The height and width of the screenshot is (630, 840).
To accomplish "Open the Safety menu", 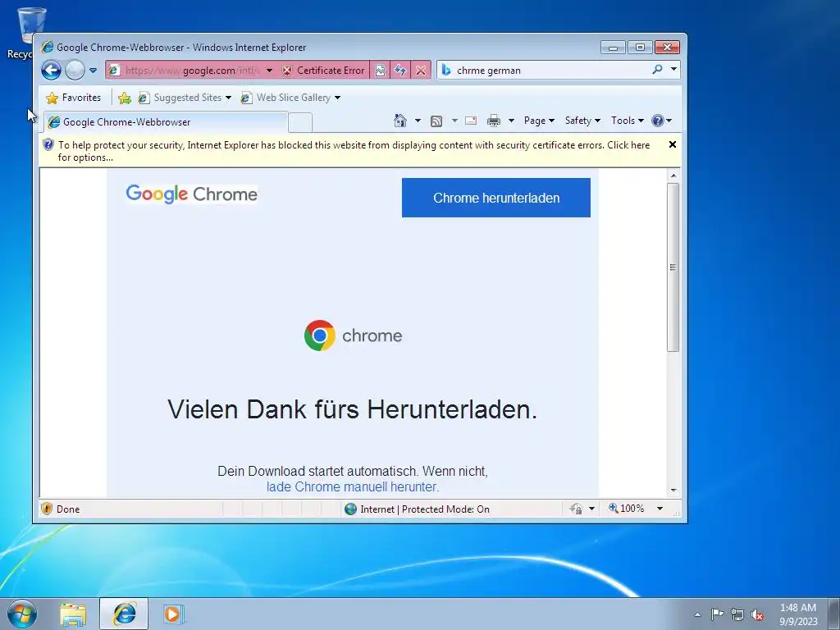I will (x=582, y=121).
